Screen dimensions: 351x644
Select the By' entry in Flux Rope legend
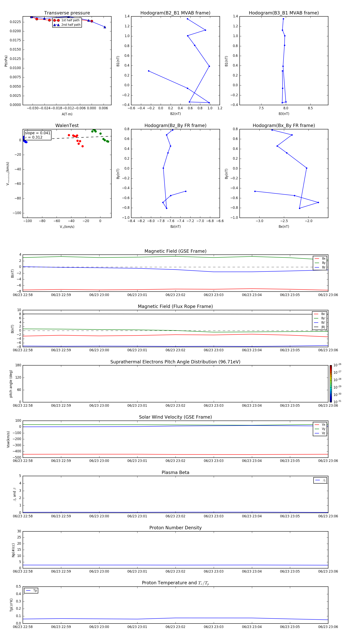pyautogui.click(x=320, y=318)
